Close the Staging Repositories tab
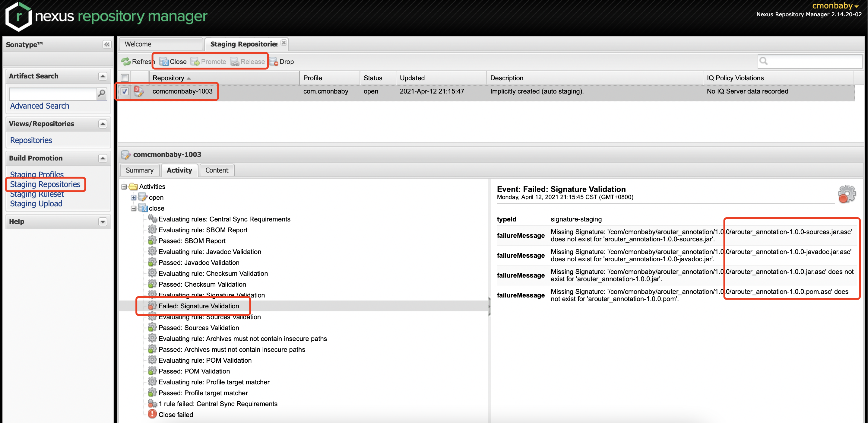This screenshot has height=423, width=868. point(284,43)
